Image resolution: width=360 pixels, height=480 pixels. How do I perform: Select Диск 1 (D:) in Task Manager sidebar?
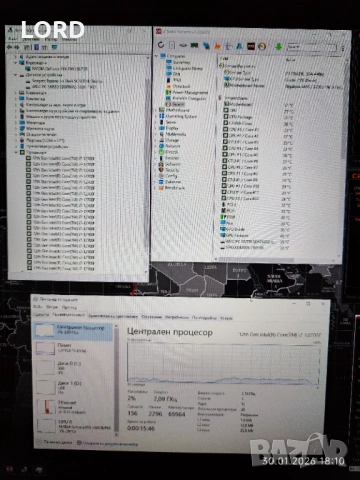pos(73,387)
